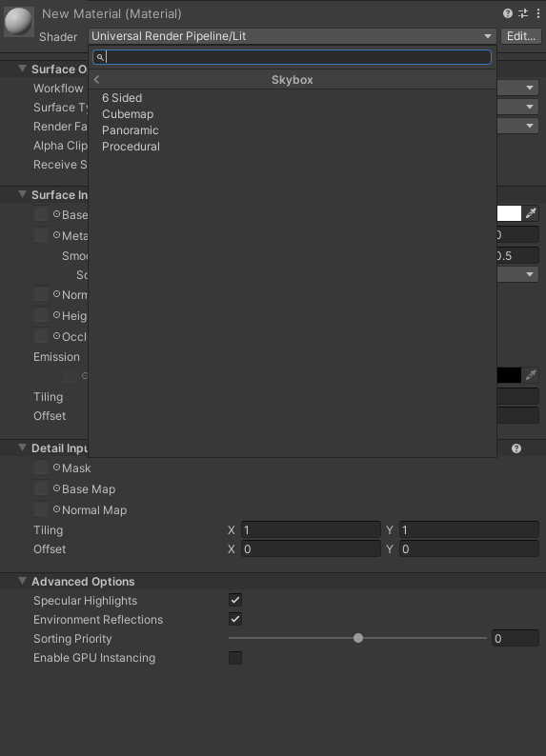The image size is (546, 756).
Task: Open the preset selector sliders icon
Action: point(523,13)
